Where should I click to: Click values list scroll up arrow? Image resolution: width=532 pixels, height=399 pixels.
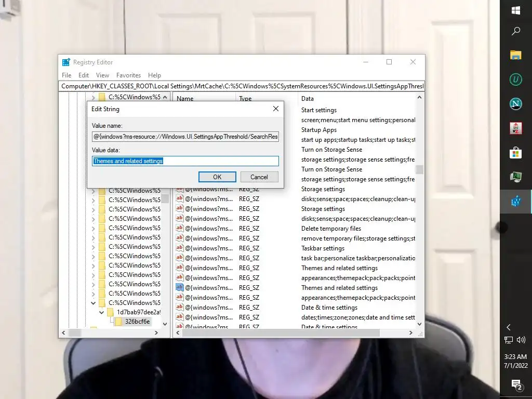tap(419, 97)
